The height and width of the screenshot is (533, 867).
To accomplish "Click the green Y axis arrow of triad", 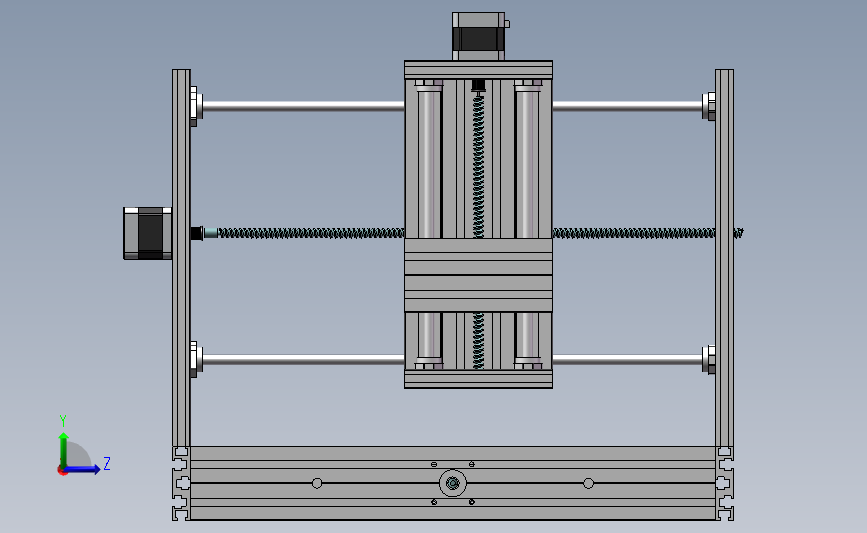I will (64, 449).
